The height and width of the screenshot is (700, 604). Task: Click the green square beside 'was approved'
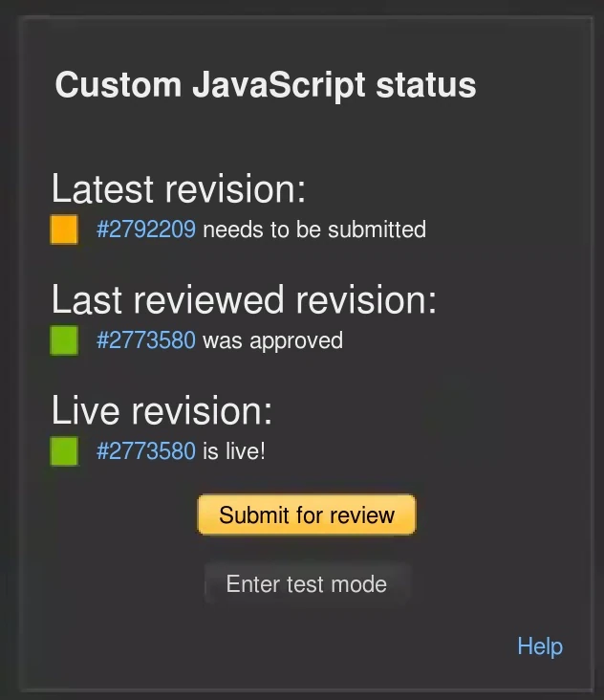click(x=64, y=340)
